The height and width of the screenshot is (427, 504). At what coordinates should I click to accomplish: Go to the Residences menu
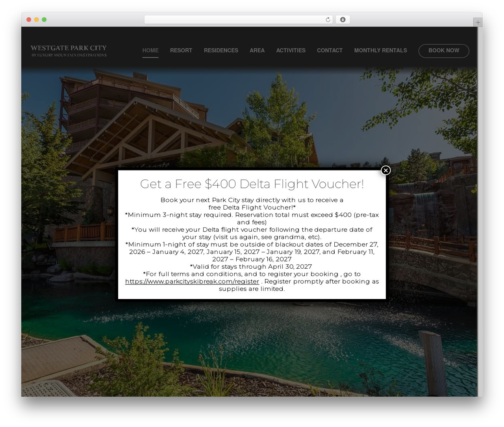221,50
